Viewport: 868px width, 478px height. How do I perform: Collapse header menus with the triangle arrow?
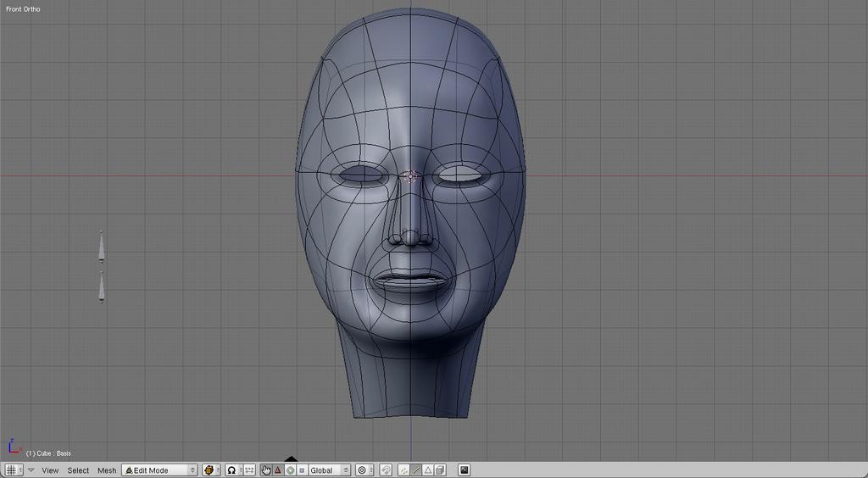click(x=31, y=470)
